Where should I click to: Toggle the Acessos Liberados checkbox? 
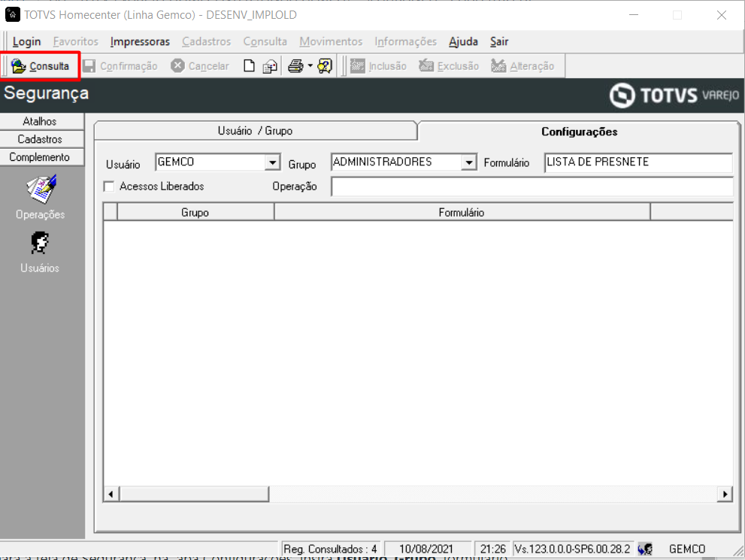pos(109,186)
